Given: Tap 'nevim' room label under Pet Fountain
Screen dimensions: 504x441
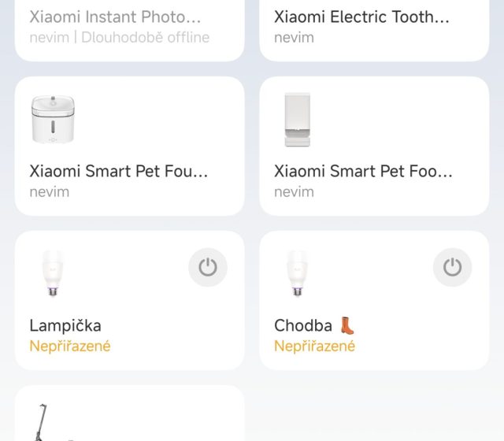Looking at the screenshot, I should (x=50, y=191).
